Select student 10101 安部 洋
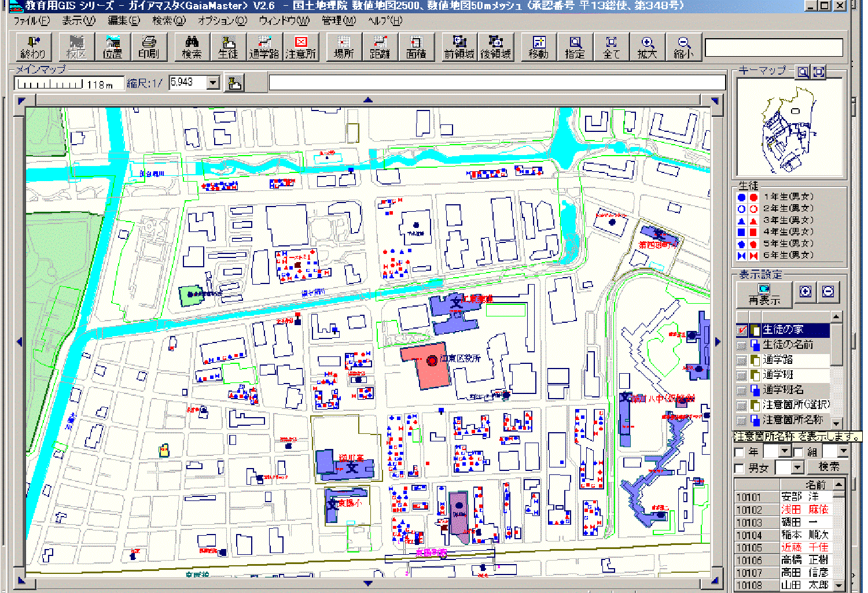 [x=784, y=497]
